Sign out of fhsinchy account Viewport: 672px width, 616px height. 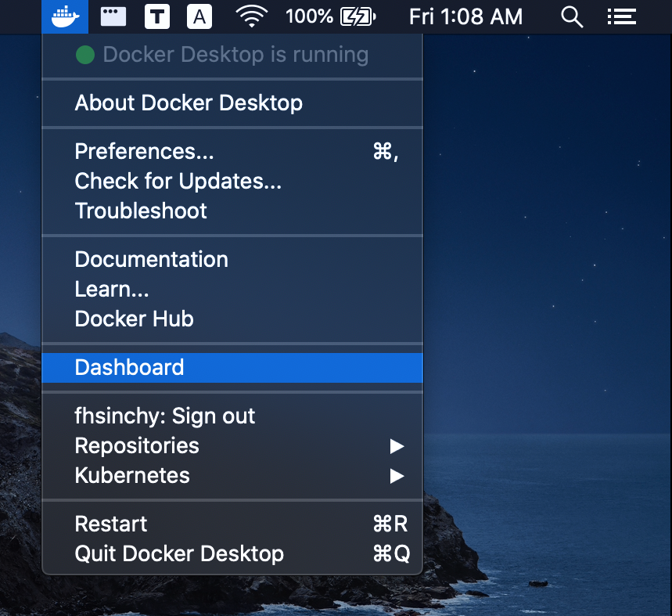tap(164, 416)
